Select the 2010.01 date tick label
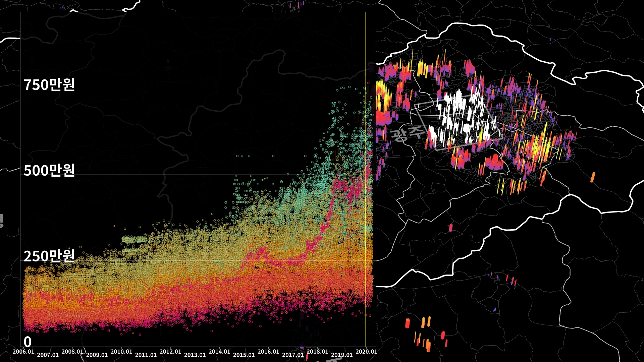The width and height of the screenshot is (644, 362). 121,352
